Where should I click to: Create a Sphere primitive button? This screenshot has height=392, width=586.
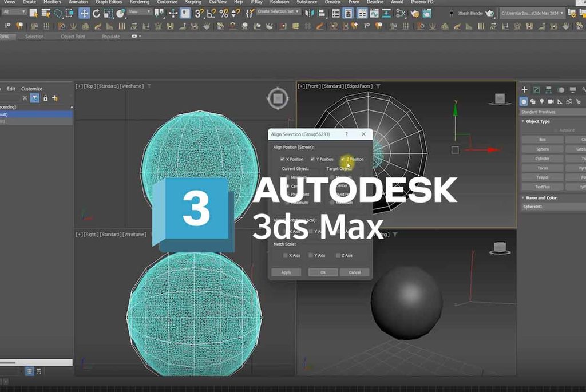(543, 149)
